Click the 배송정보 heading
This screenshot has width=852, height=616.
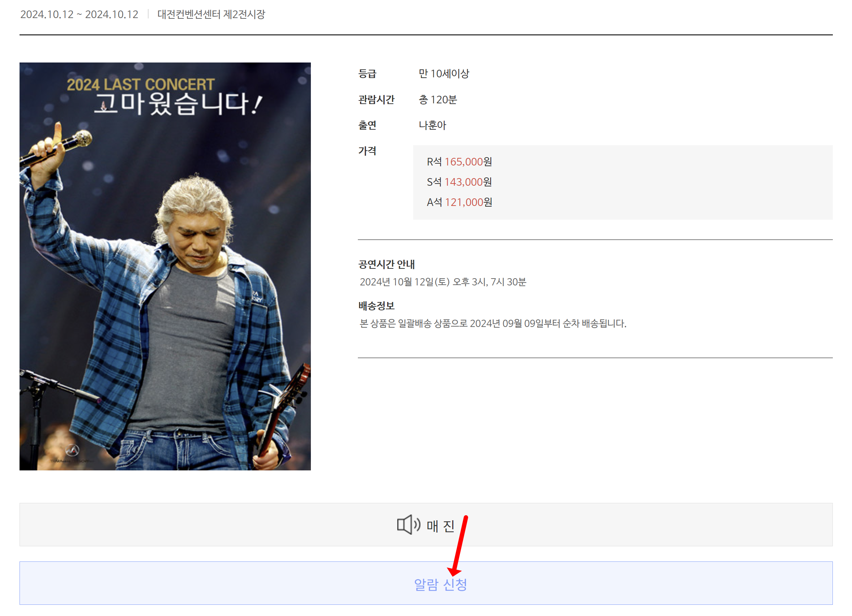coord(376,306)
